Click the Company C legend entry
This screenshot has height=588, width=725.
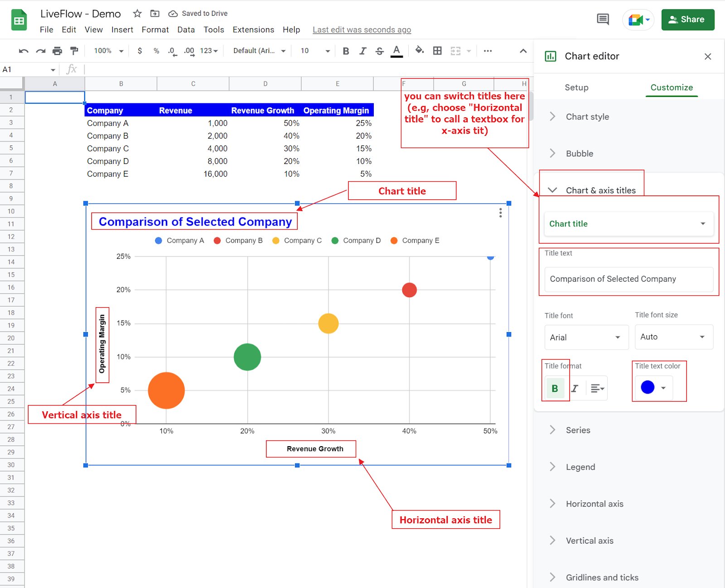click(x=297, y=241)
